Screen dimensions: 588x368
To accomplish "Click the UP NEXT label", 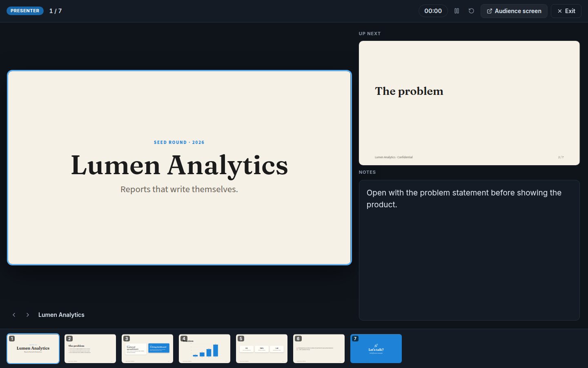I will click(370, 34).
